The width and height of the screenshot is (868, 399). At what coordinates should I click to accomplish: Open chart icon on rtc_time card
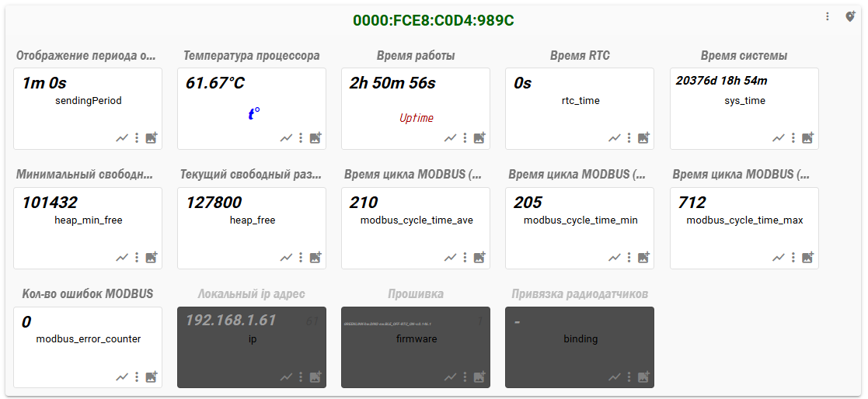tap(614, 138)
